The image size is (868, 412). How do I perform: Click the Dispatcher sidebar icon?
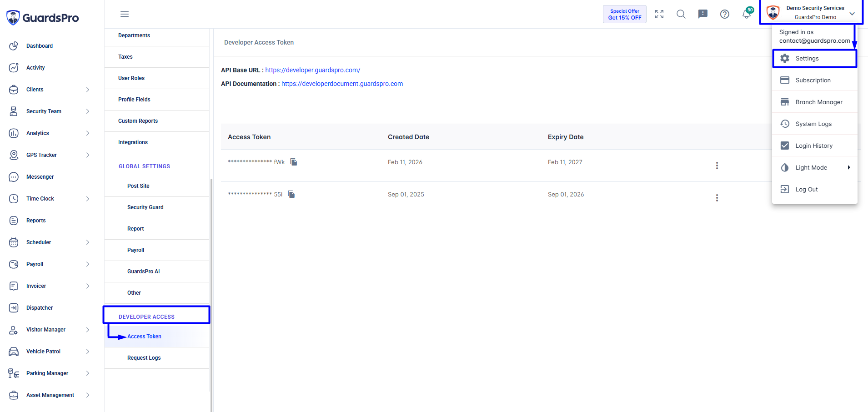(x=14, y=308)
